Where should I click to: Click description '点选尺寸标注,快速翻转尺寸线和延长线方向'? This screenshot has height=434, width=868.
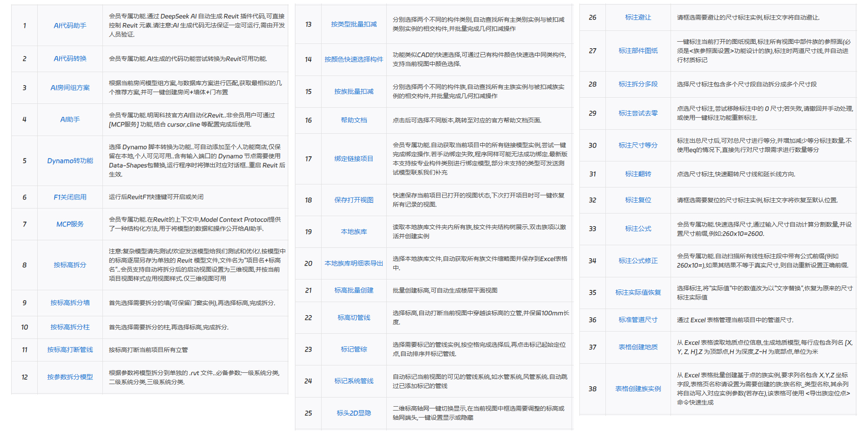pos(736,174)
